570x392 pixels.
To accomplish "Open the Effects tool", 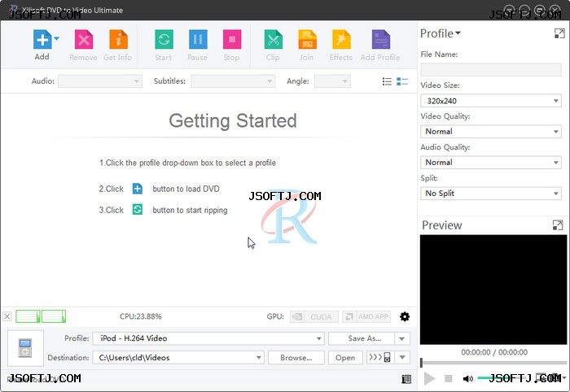I will 341,39.
